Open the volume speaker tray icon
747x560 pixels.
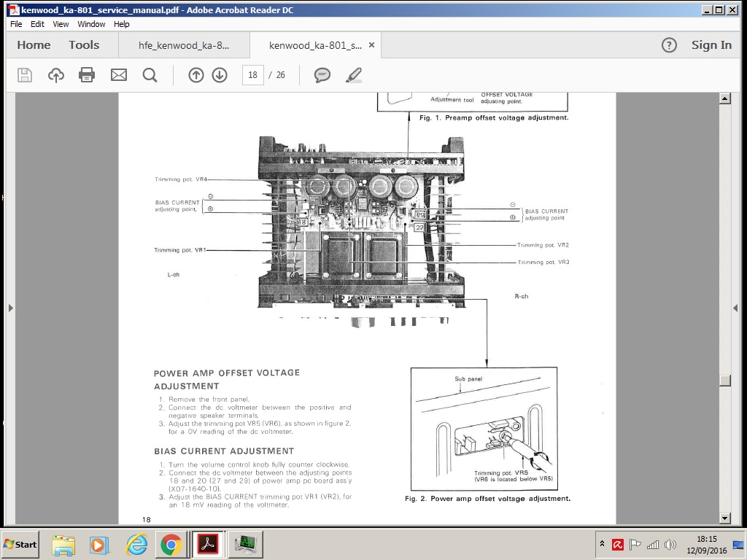point(670,544)
